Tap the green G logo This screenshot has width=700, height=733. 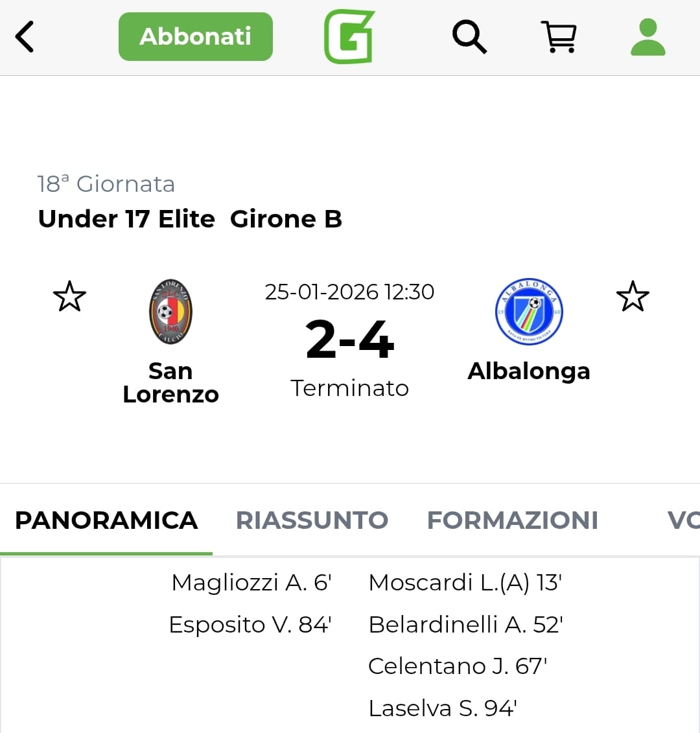coord(349,36)
